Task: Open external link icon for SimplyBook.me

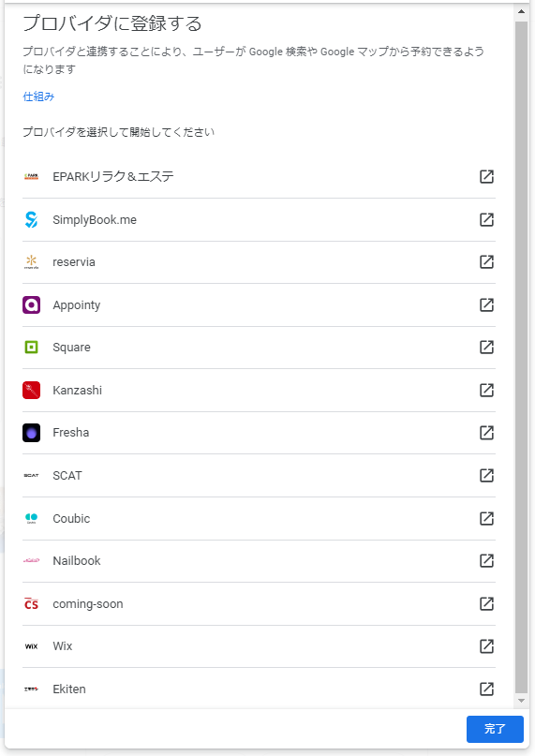Action: tap(486, 219)
